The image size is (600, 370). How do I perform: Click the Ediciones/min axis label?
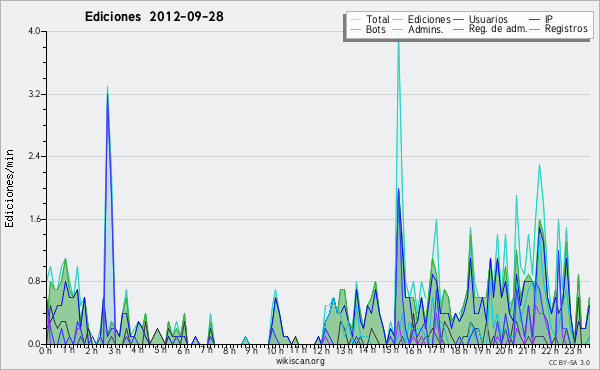click(9, 188)
